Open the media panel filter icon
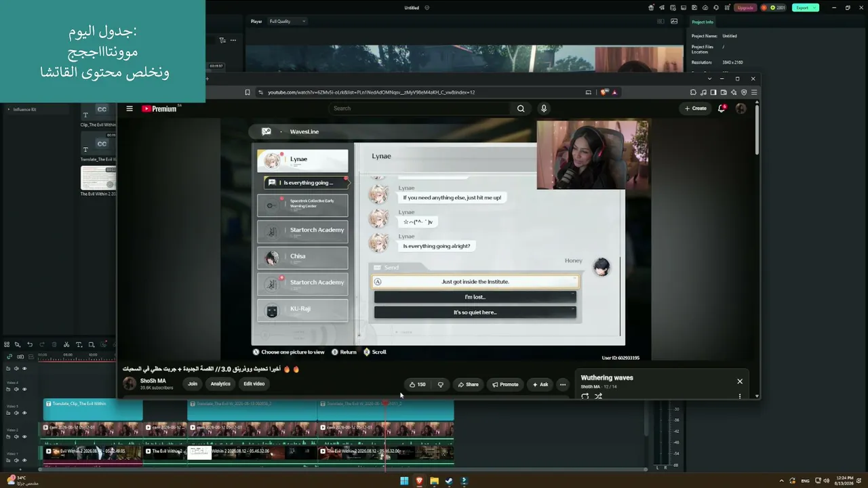The width and height of the screenshot is (868, 488). click(222, 40)
